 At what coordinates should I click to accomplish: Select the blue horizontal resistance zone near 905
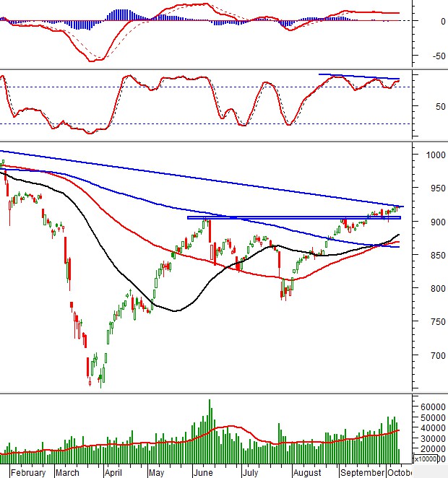click(x=289, y=217)
